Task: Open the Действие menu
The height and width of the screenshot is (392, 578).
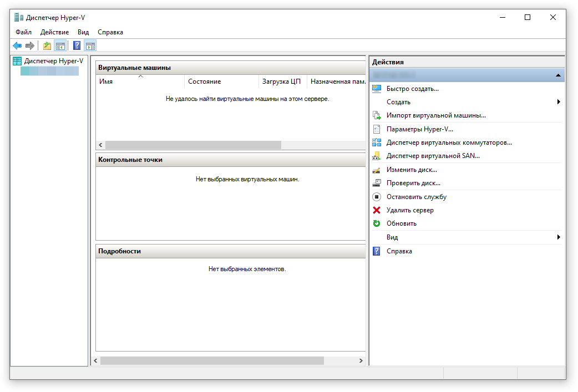Action: coord(54,32)
